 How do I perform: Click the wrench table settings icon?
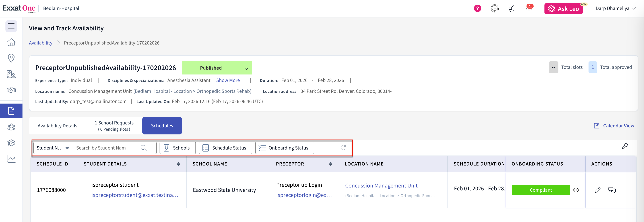click(x=625, y=146)
